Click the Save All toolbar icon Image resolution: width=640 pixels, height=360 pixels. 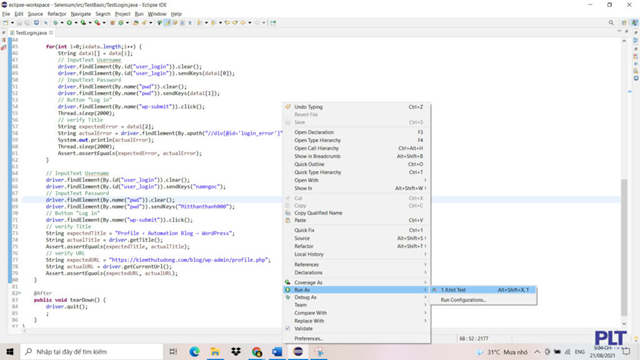[27, 23]
